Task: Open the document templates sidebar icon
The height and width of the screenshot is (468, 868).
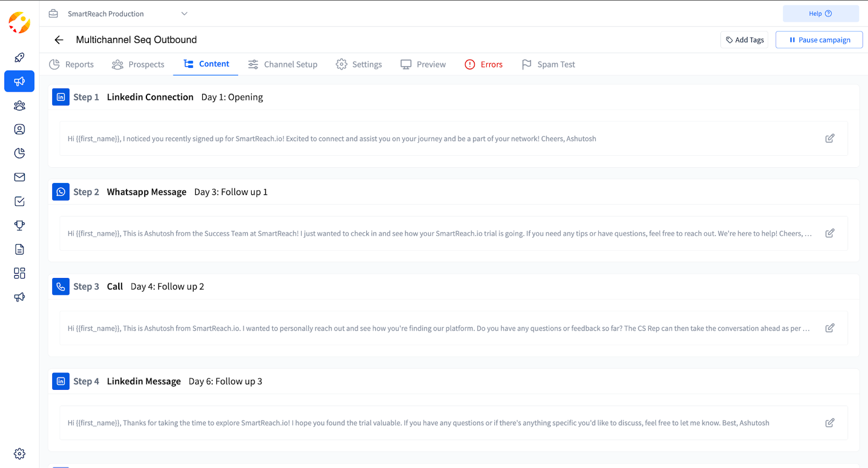Action: pyautogui.click(x=20, y=249)
